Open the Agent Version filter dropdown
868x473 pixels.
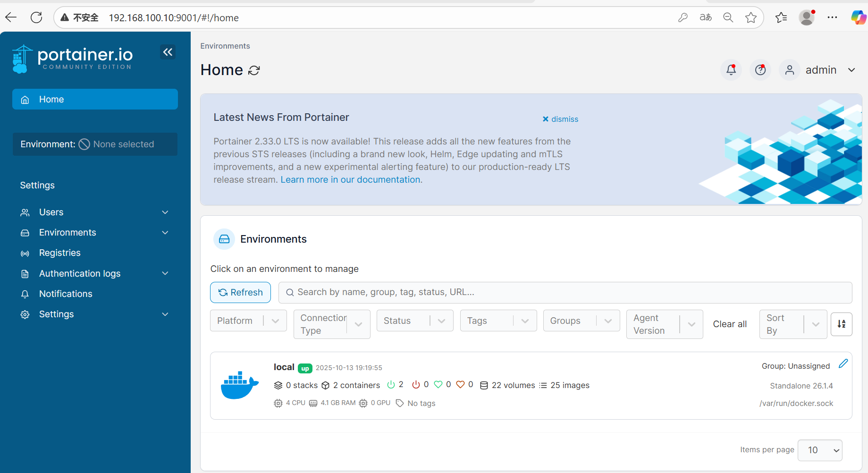pos(665,324)
